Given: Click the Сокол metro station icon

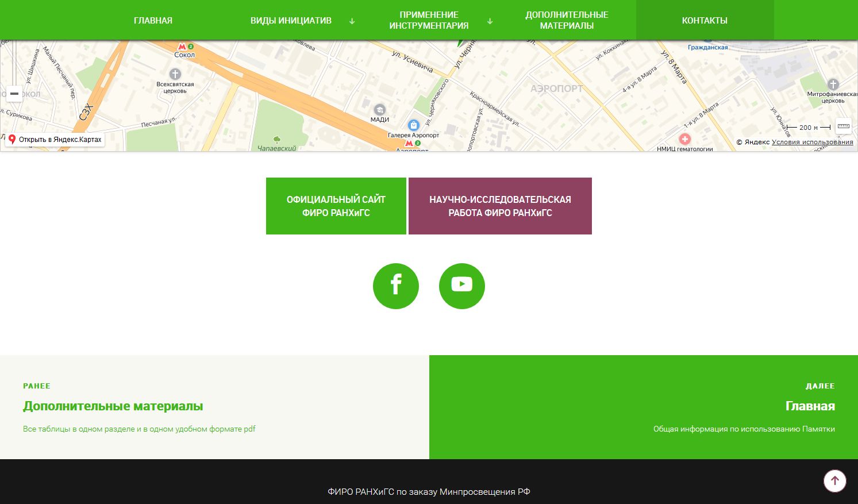Looking at the screenshot, I should 182,47.
